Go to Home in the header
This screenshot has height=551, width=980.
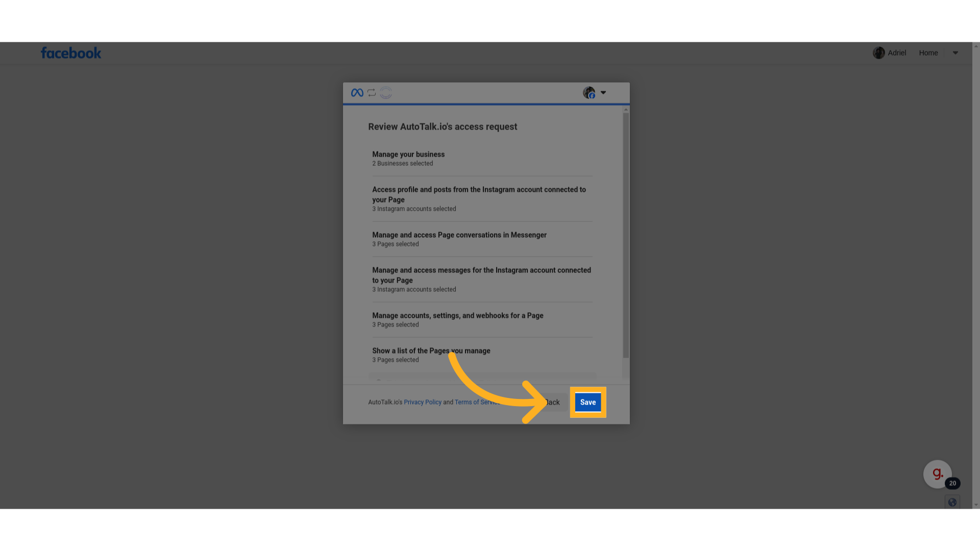click(x=928, y=53)
